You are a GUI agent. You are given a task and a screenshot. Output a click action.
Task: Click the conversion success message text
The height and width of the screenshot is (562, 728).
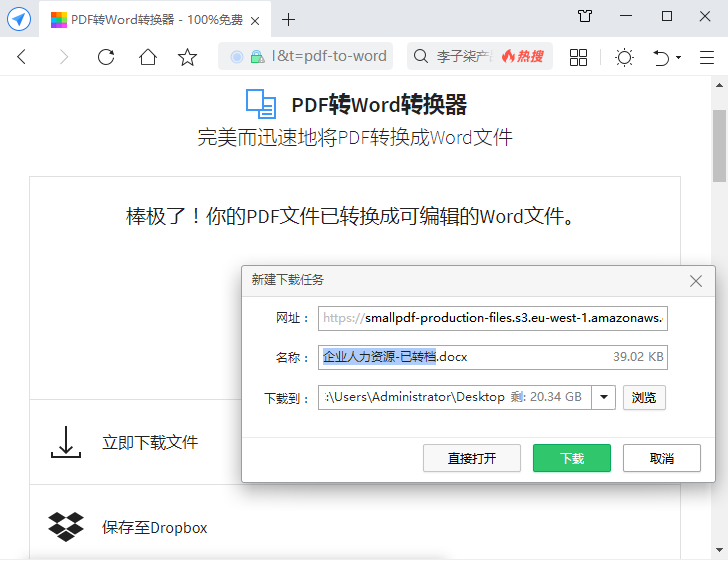click(x=351, y=216)
